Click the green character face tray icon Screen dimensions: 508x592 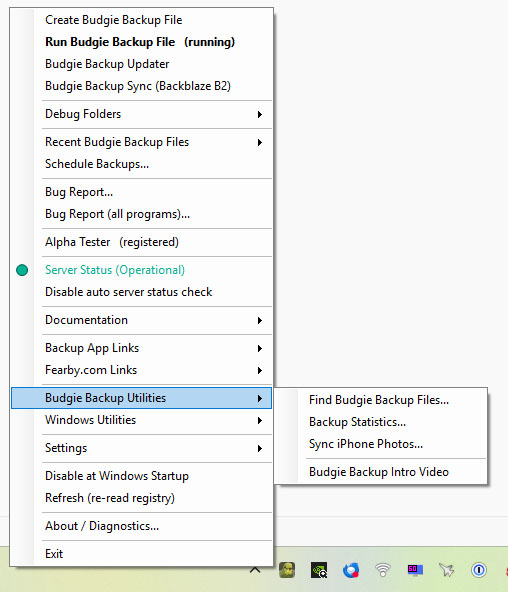(x=287, y=570)
